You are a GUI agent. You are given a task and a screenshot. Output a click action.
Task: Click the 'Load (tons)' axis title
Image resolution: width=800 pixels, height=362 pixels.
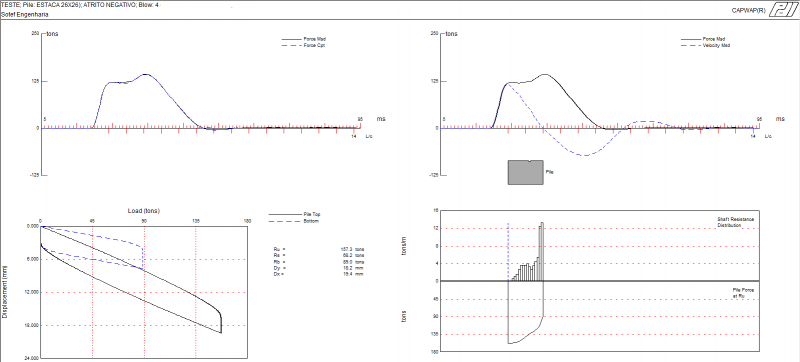coord(143,211)
